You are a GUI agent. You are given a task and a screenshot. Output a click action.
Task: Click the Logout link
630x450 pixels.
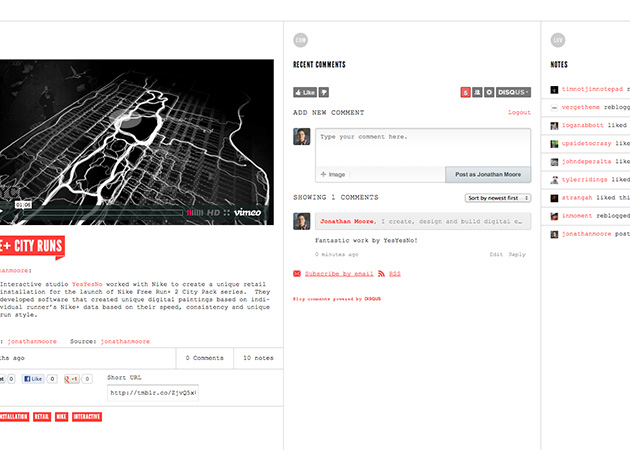[x=519, y=113]
